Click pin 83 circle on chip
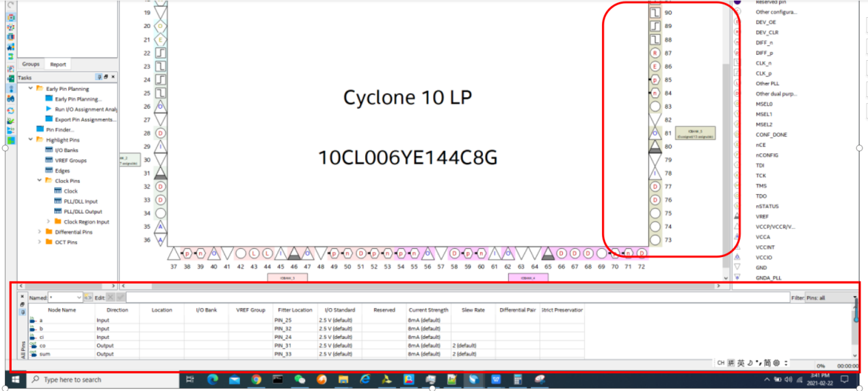Screen dimensions: 868x391 point(655,107)
